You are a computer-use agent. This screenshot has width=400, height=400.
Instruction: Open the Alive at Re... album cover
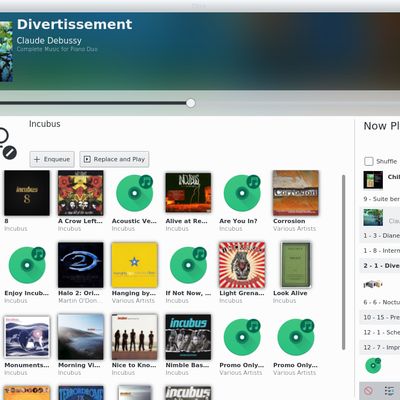click(x=188, y=193)
